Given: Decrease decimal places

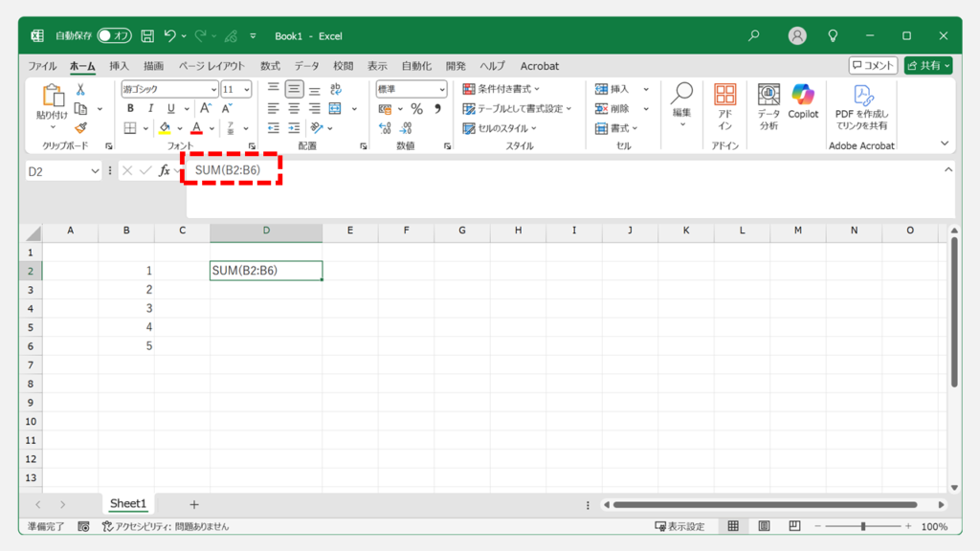Looking at the screenshot, I should point(406,128).
